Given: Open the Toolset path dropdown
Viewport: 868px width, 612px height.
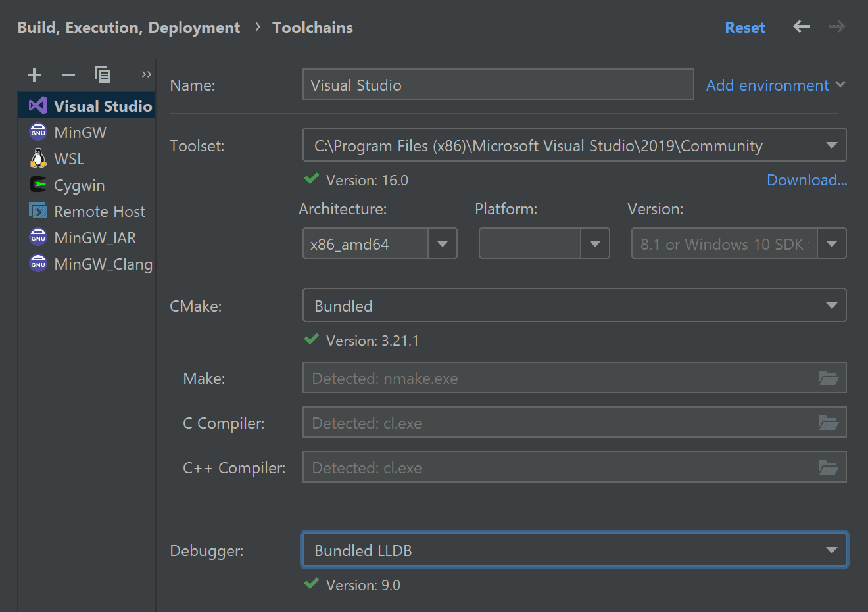Looking at the screenshot, I should pyautogui.click(x=574, y=145).
